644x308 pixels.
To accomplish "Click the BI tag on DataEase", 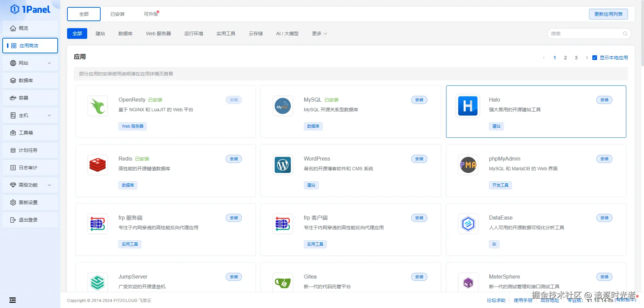I will tap(494, 244).
